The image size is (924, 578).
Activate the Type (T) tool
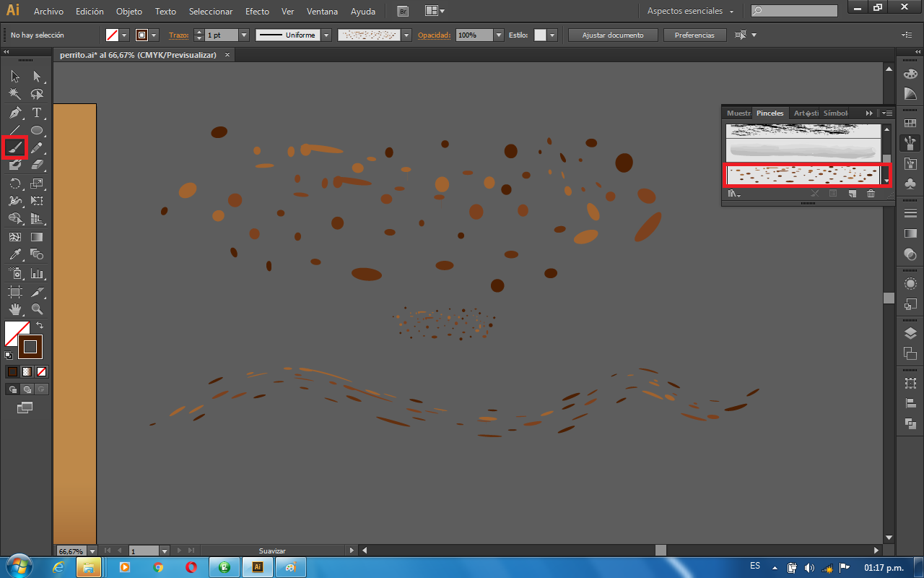37,113
